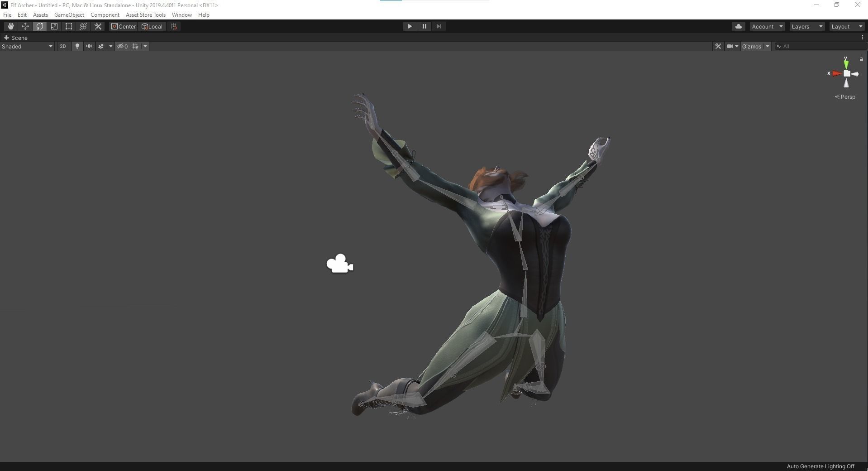Screen dimensions: 868x471
Task: Open cloud services (Collab) button
Action: coord(739,26)
